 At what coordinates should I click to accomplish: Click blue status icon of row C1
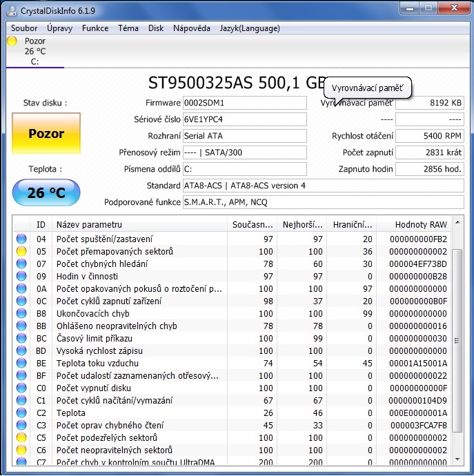pos(21,401)
